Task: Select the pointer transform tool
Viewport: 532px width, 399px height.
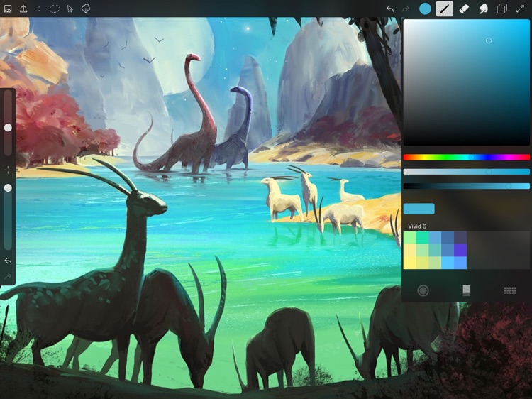Action: pyautogui.click(x=70, y=9)
